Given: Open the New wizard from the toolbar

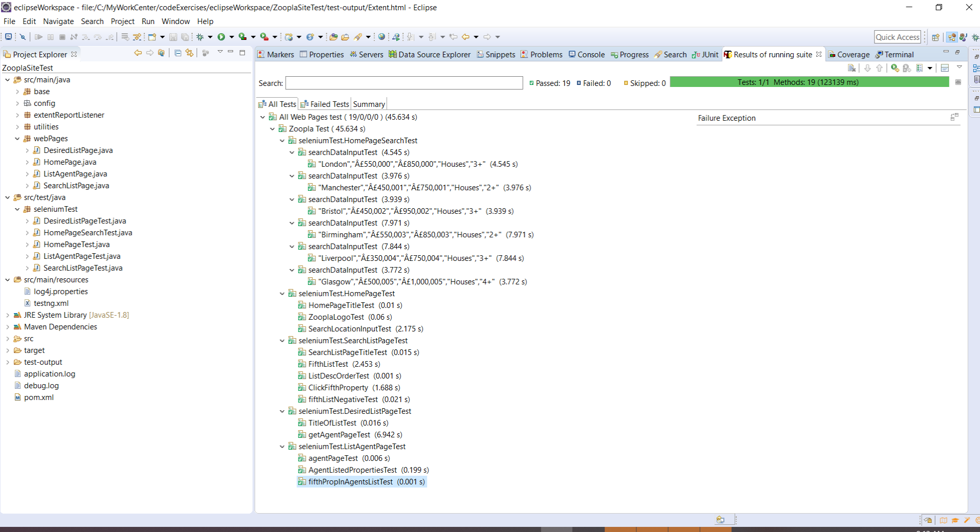Looking at the screenshot, I should click(152, 36).
